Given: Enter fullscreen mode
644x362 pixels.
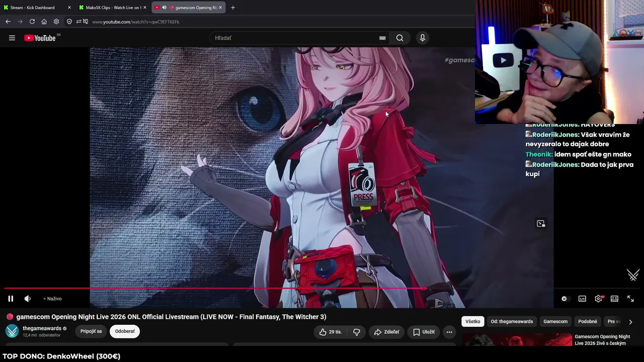Looking at the screenshot, I should point(630,299).
